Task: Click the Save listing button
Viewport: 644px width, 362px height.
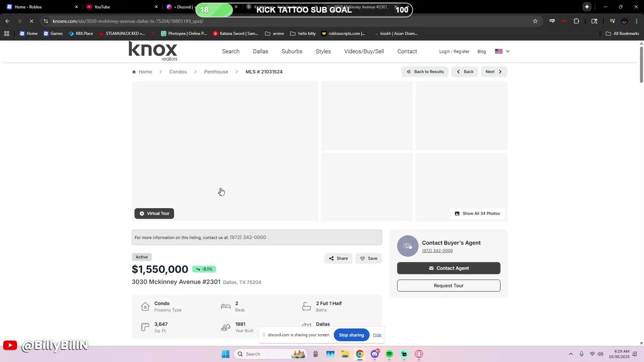Action: coord(368,258)
